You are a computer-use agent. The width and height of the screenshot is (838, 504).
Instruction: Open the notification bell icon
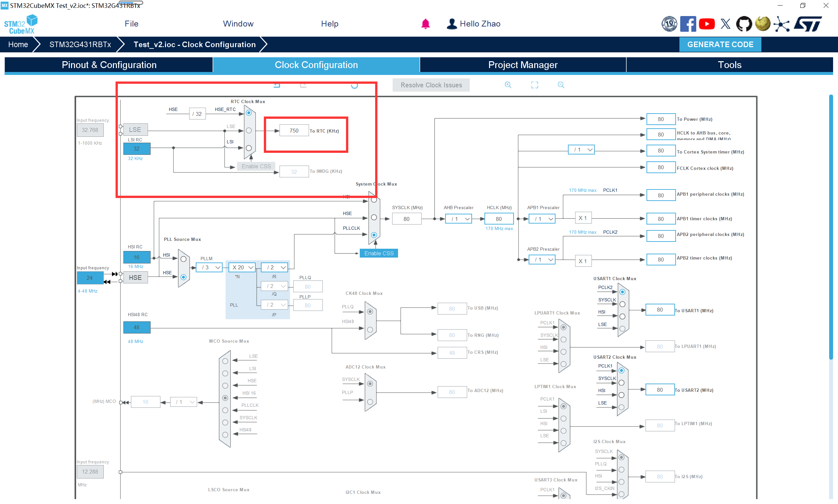425,24
